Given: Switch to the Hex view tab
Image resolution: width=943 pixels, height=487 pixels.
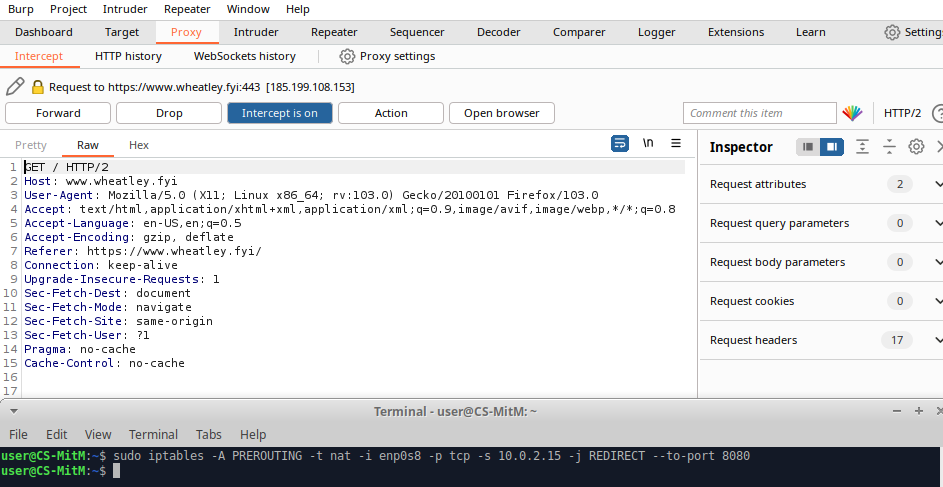Looking at the screenshot, I should pyautogui.click(x=139, y=145).
